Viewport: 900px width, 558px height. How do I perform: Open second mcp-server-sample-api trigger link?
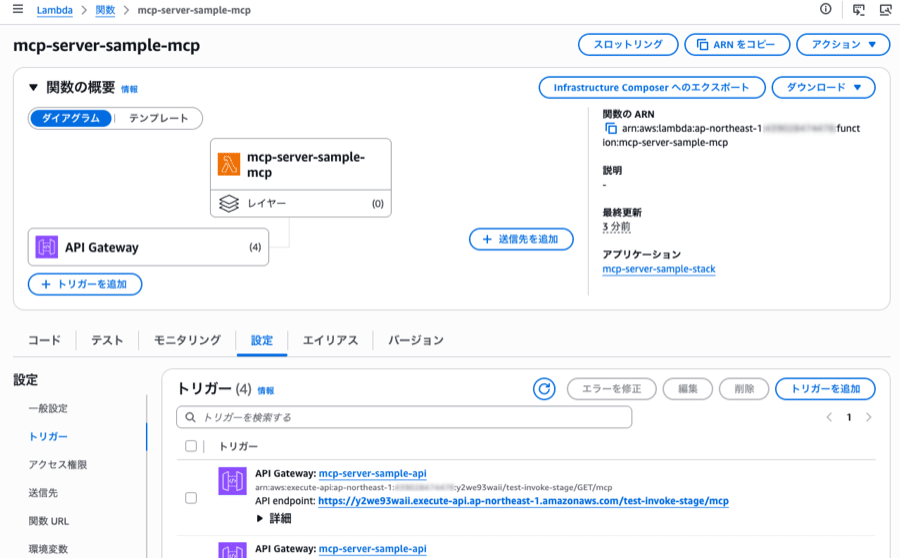[373, 548]
